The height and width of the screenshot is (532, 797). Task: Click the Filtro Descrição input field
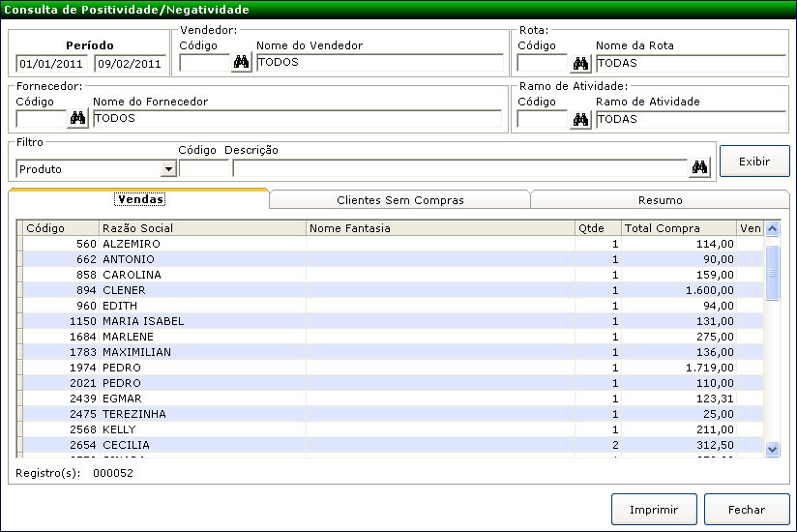click(459, 168)
